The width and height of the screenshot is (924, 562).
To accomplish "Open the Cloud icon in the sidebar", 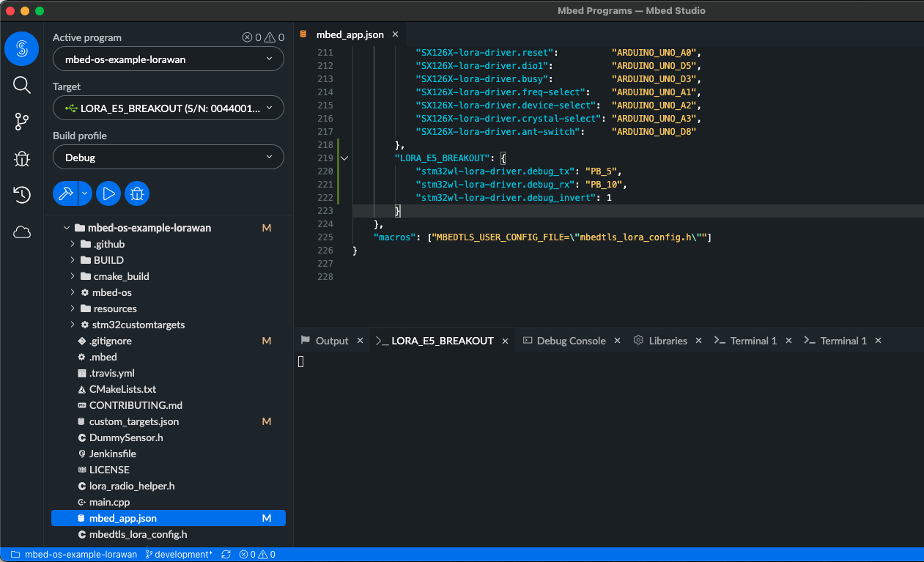I will (22, 232).
